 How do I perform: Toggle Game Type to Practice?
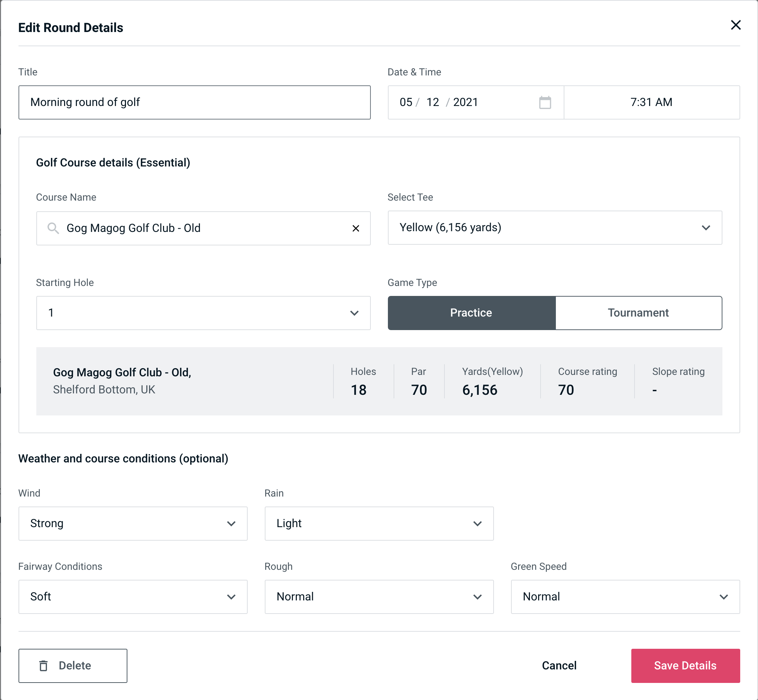click(x=472, y=313)
